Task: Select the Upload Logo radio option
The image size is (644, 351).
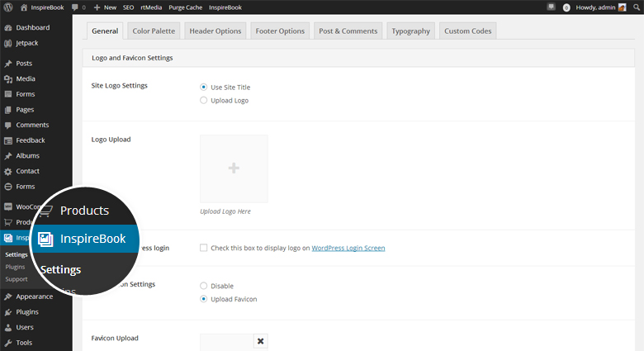Action: tap(203, 100)
